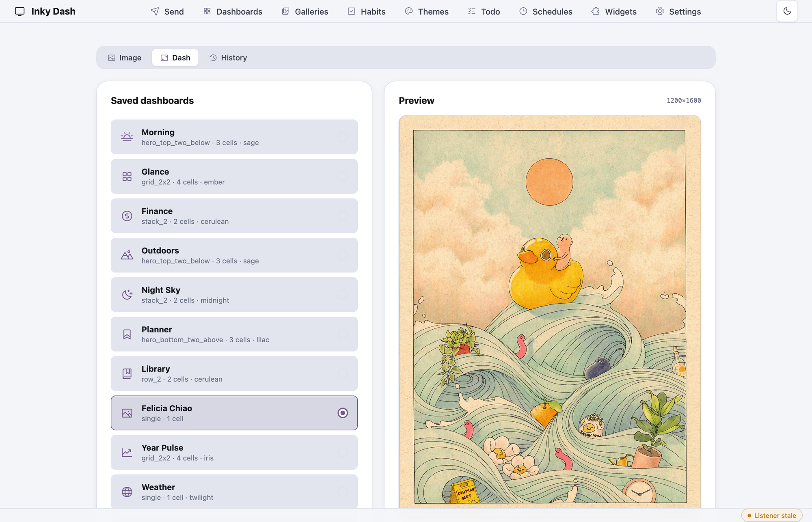
Task: Select the Planner dashboard radio button
Action: tap(343, 334)
